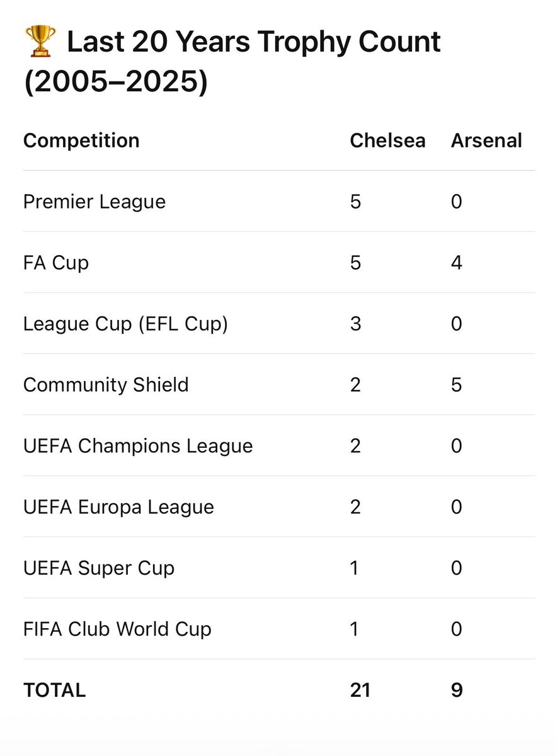Click the UEFA Champions League label
Screen dimensions: 555x756
138,445
